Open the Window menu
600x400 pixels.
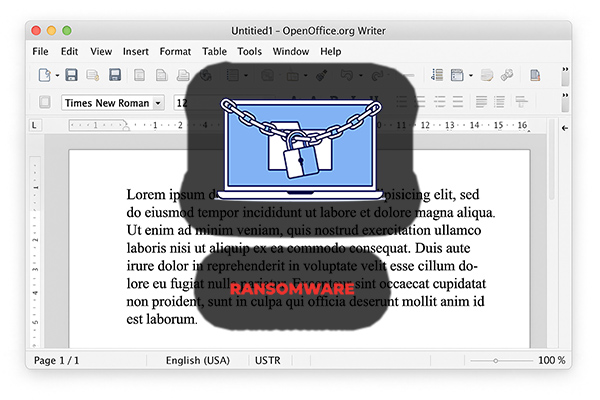tap(291, 51)
